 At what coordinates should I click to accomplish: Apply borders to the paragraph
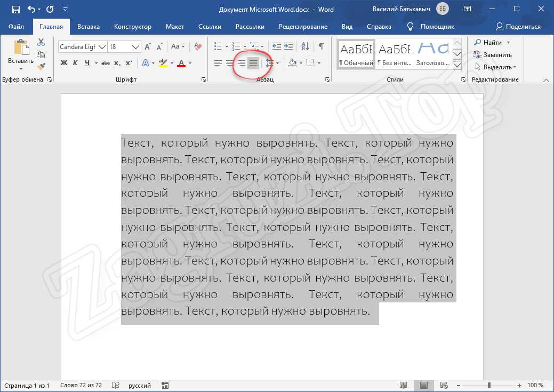[310, 63]
